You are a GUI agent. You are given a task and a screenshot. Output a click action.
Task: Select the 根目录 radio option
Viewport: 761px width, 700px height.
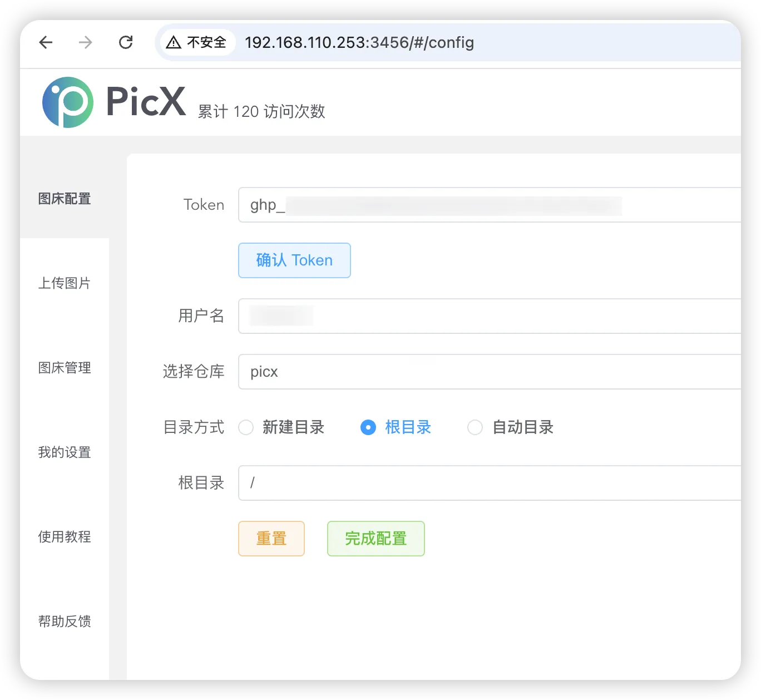coord(396,427)
